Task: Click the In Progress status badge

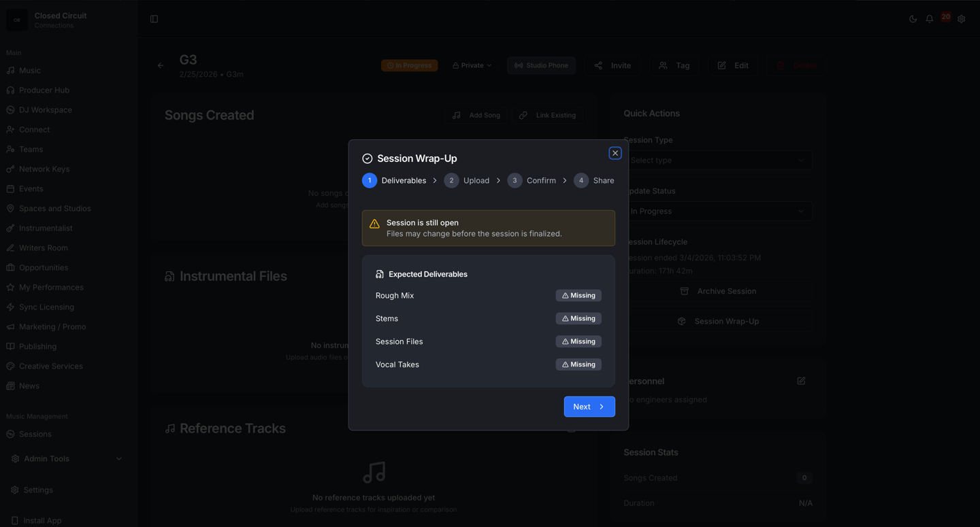Action: click(409, 65)
